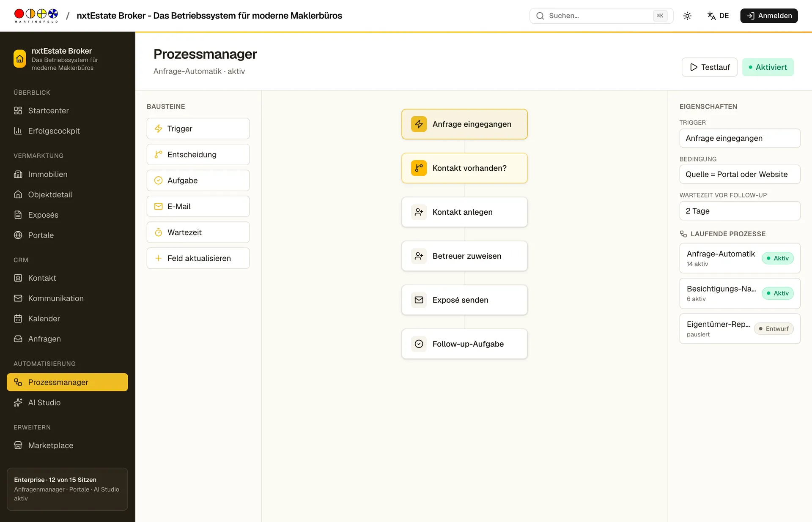Select the Trigger building block

[198, 128]
